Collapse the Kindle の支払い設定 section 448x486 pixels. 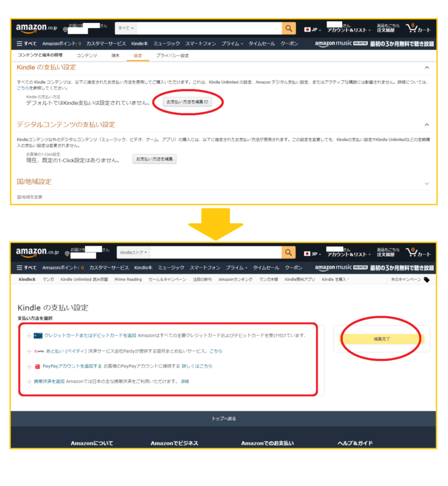click(426, 68)
